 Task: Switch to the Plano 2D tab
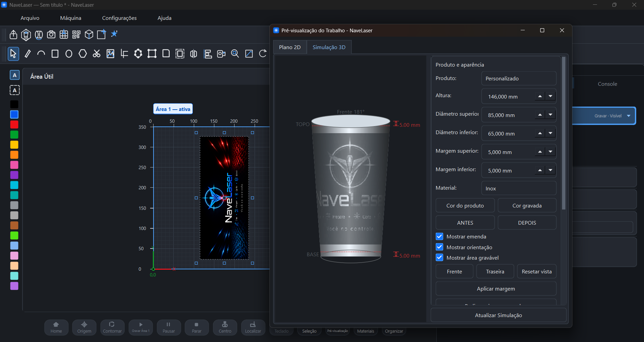pyautogui.click(x=290, y=47)
